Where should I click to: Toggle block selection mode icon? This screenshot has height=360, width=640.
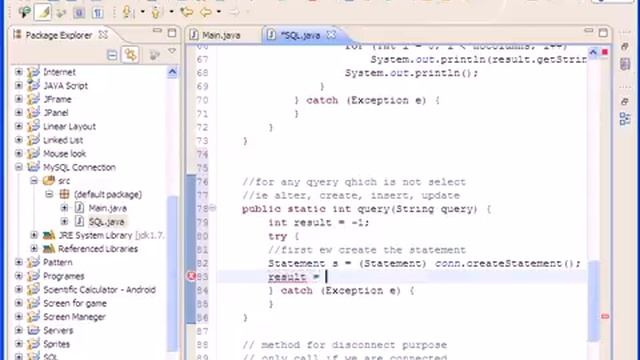point(79,13)
